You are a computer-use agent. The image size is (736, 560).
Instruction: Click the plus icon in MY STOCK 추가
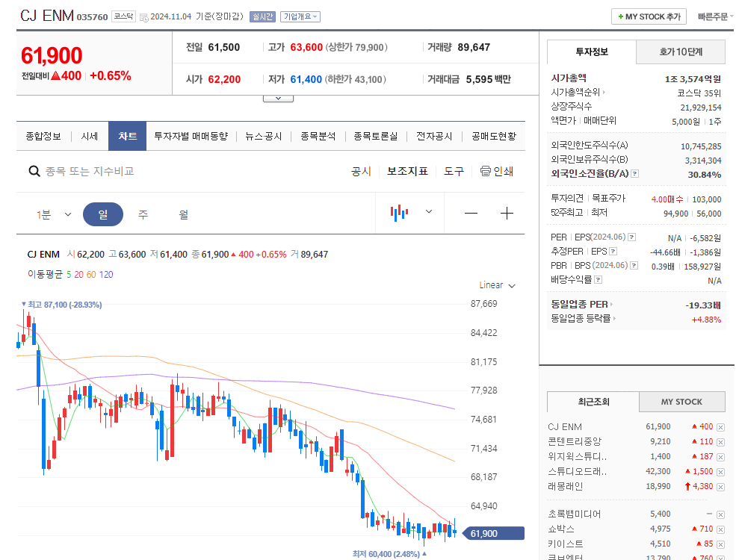[620, 17]
